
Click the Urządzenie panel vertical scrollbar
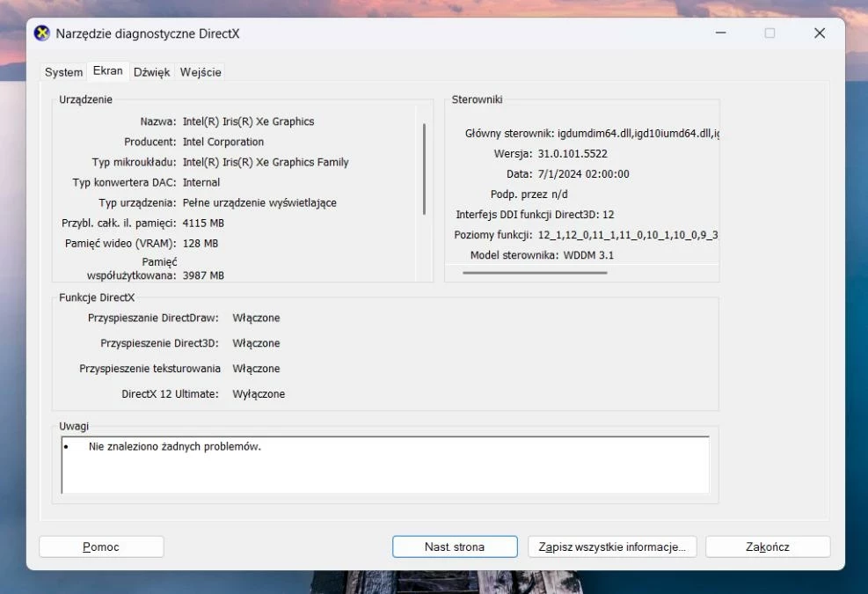[x=424, y=169]
